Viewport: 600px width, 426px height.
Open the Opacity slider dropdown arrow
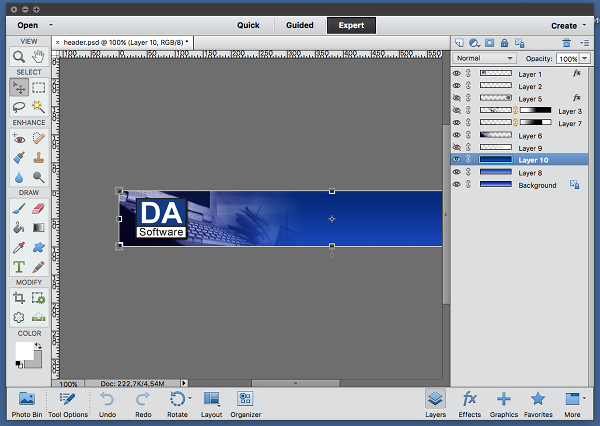point(585,58)
